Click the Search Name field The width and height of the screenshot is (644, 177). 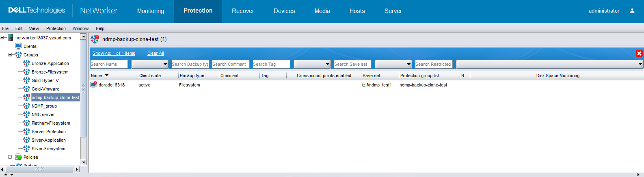[x=109, y=64]
